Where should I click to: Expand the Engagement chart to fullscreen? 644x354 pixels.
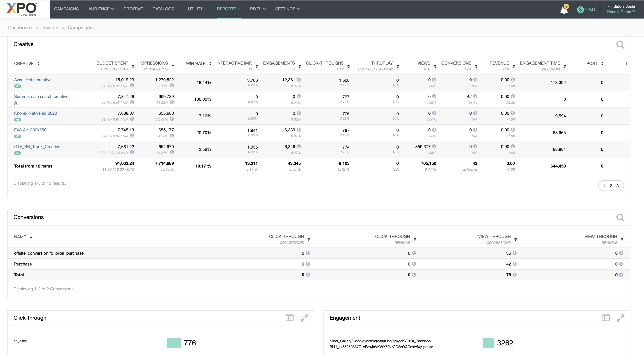click(x=620, y=318)
